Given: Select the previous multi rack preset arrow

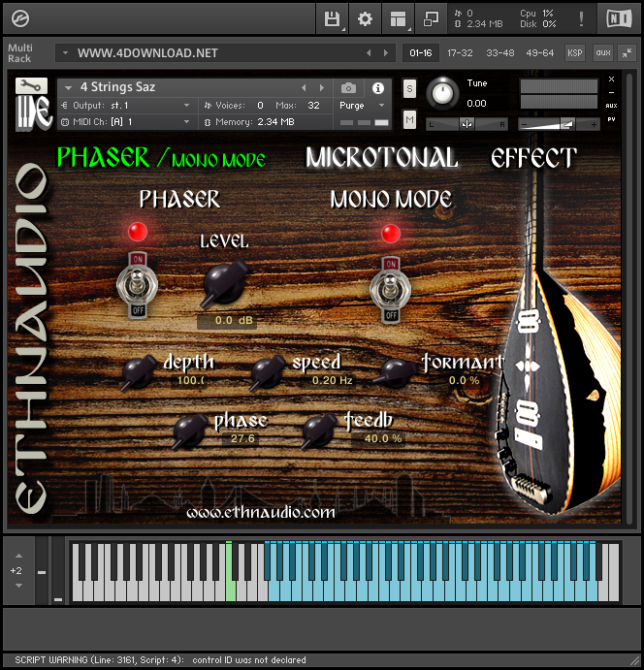Looking at the screenshot, I should point(369,53).
